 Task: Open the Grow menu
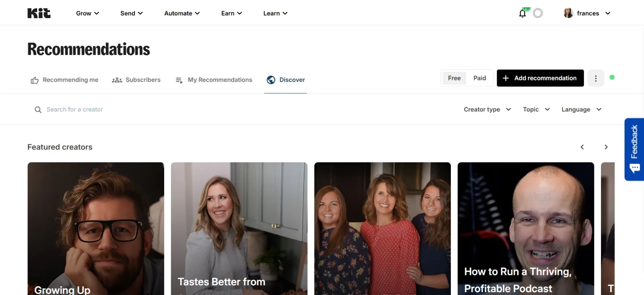point(87,13)
